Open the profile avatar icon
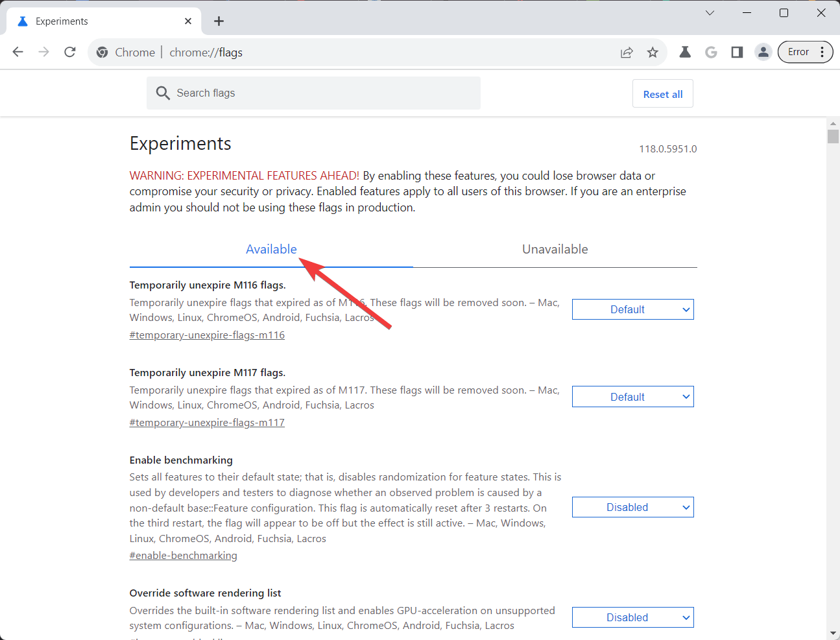This screenshot has width=840, height=640. point(763,52)
